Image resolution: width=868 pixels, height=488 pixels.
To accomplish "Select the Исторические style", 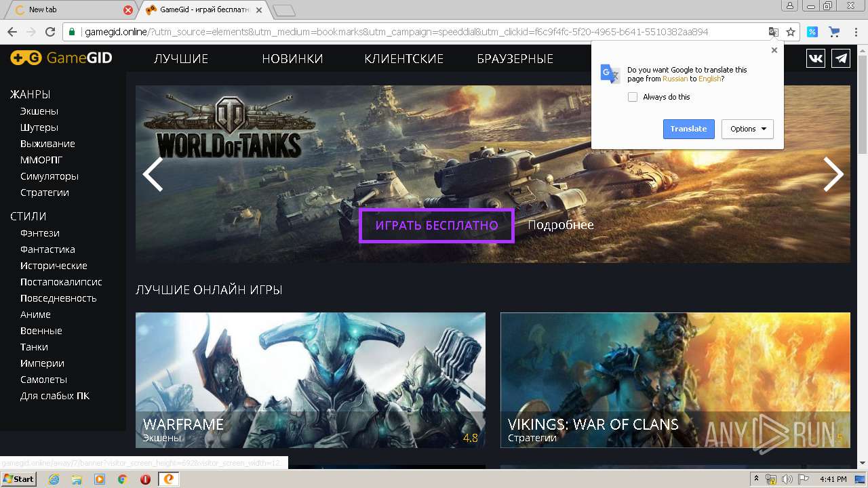I will pyautogui.click(x=54, y=266).
